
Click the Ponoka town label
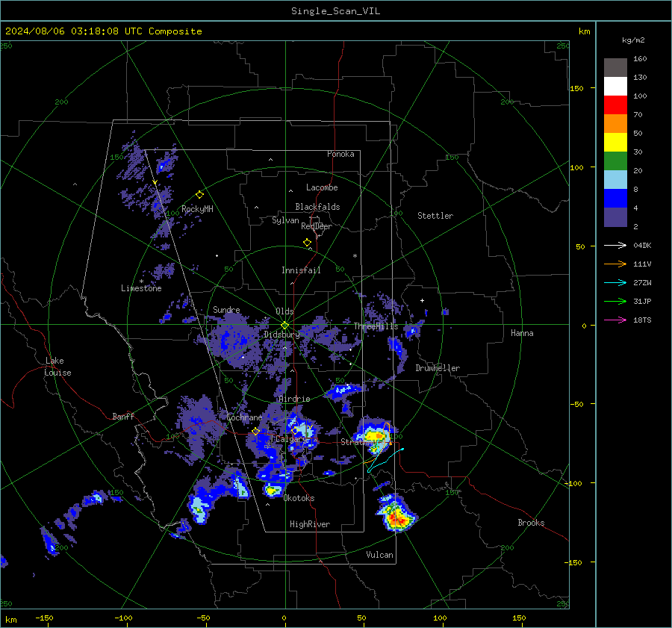pos(340,154)
